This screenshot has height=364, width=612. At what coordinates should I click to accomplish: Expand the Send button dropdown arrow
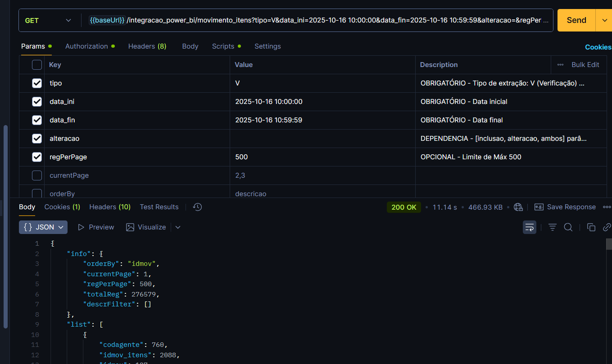click(603, 20)
